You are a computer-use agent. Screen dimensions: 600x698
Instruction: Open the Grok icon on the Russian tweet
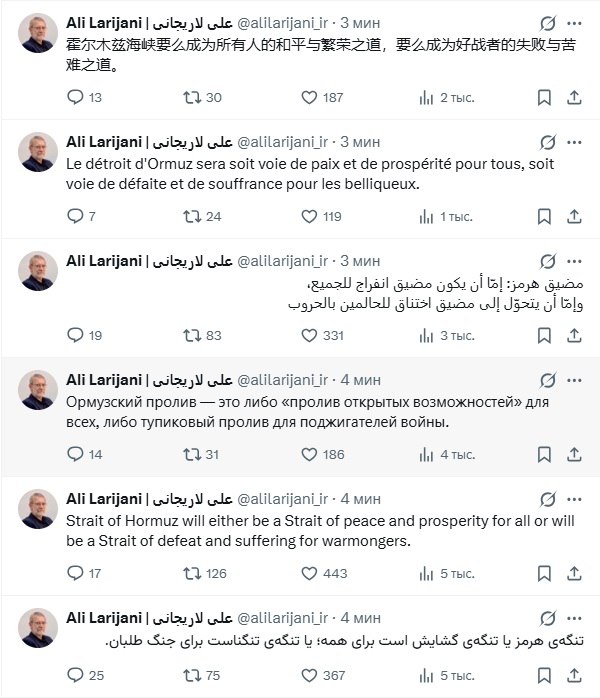548,379
